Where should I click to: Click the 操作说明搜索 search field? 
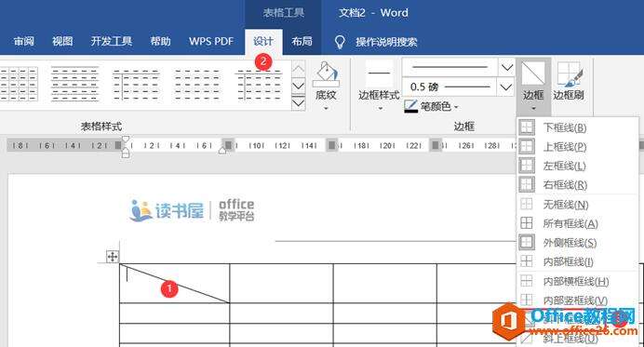coord(386,42)
